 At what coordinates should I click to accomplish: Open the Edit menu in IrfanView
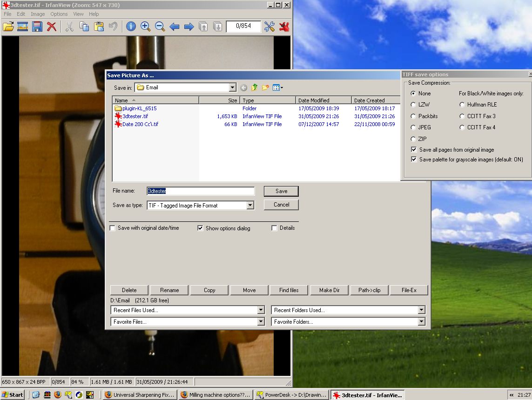(x=21, y=14)
